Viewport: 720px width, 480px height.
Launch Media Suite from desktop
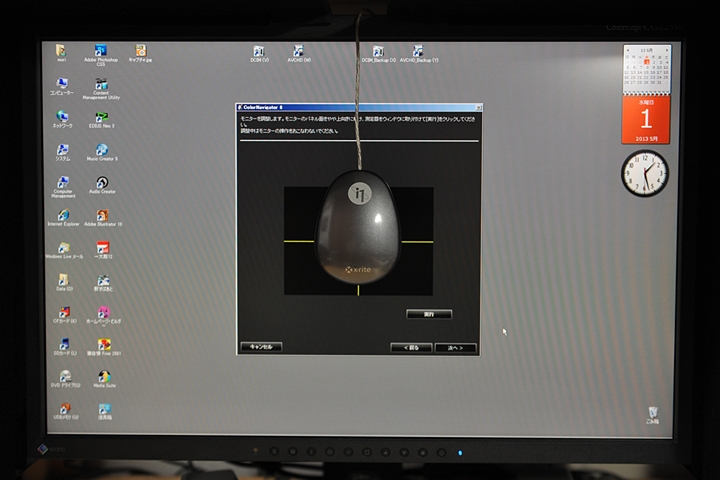click(x=102, y=376)
